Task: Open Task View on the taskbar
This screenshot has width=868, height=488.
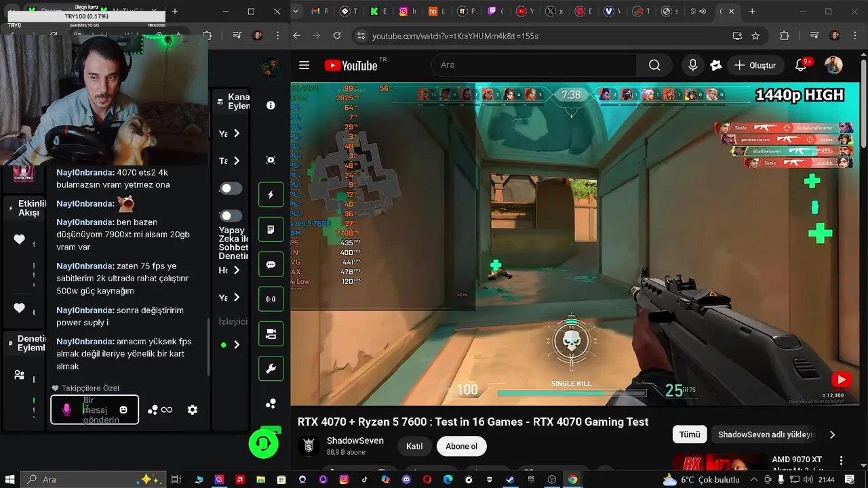Action: pos(176,479)
